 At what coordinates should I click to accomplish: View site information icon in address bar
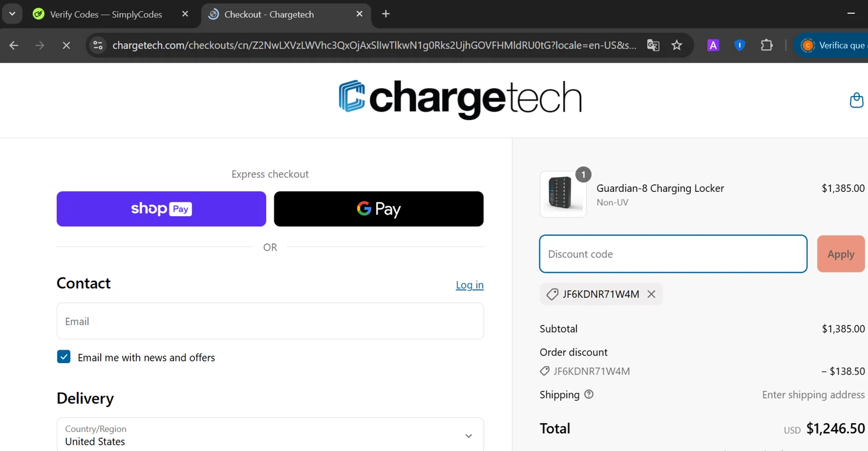pos(98,45)
